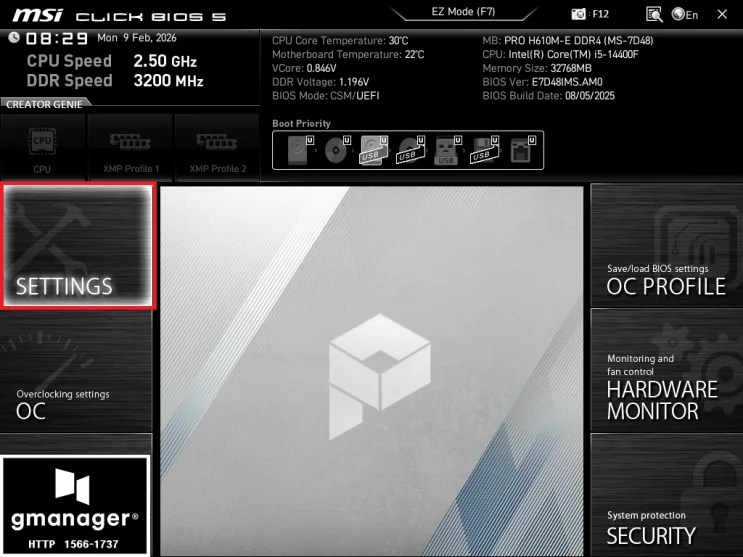Click the Memory Size 32768MB text
The height and width of the screenshot is (557, 743).
536,68
